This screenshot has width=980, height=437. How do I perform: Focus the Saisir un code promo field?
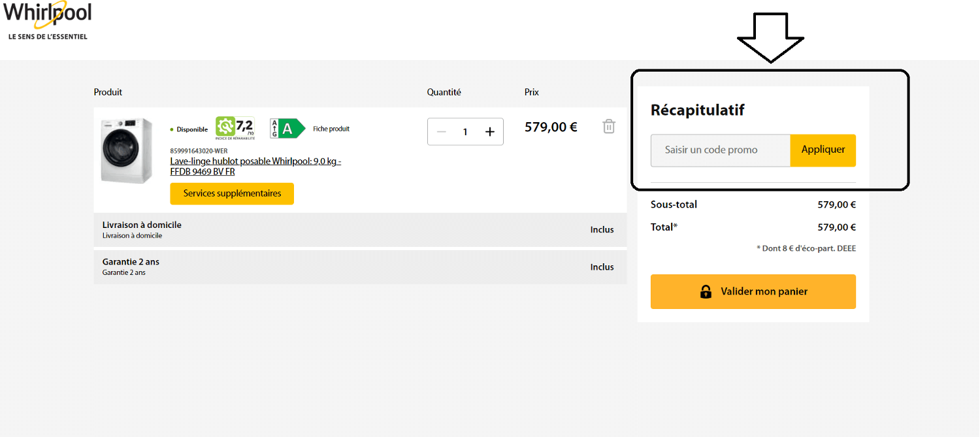(721, 150)
